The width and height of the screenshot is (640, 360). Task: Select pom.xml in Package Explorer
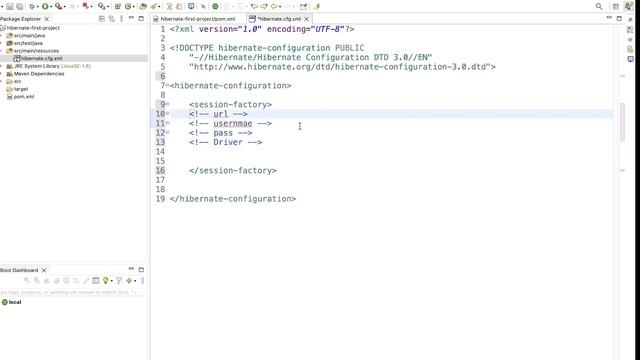(x=24, y=97)
